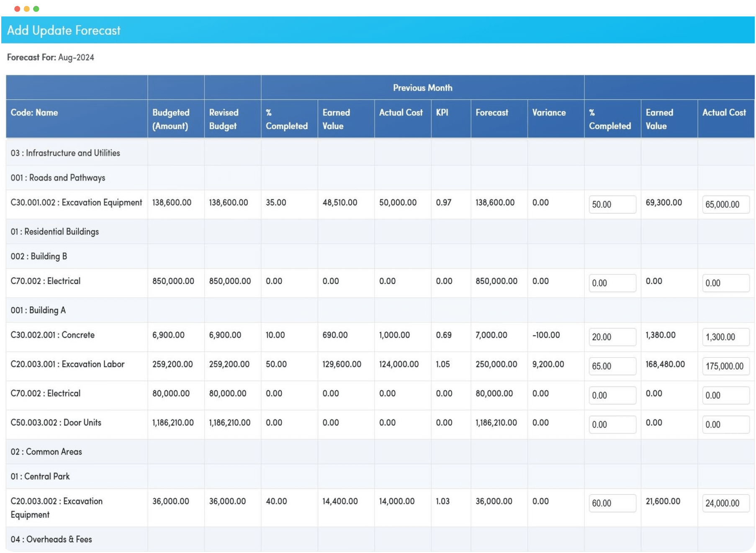Viewport: 756px width, 553px height.
Task: Click the Actual Cost input showing 65,000.00
Action: (x=726, y=205)
